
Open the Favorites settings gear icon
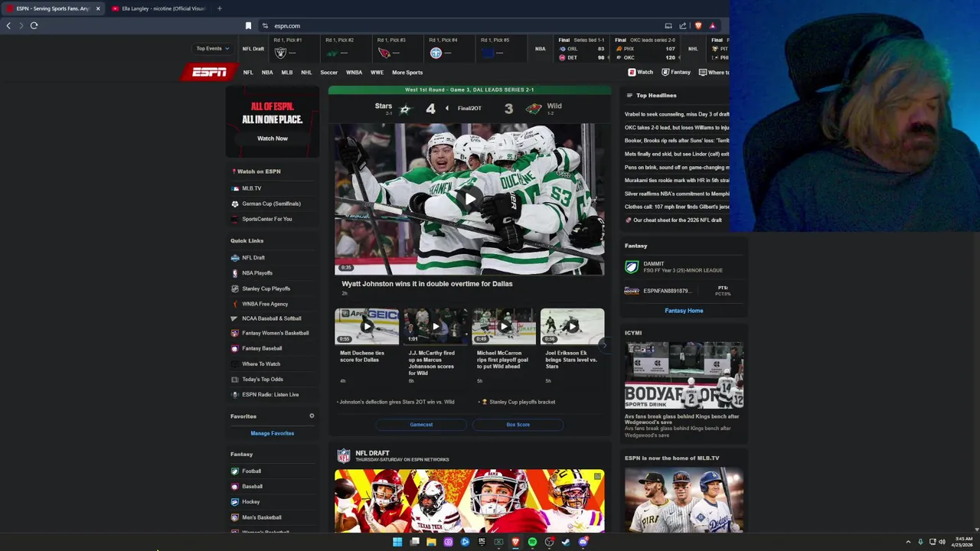pos(312,416)
